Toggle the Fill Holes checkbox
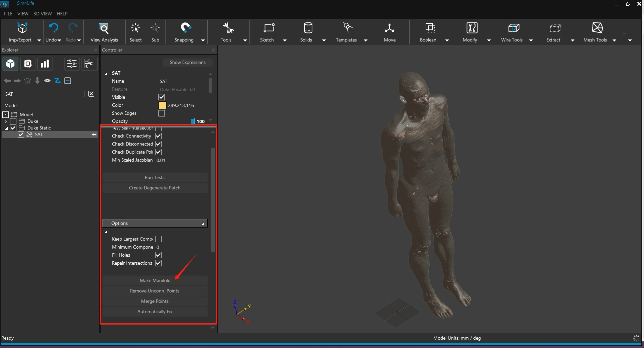 (158, 255)
